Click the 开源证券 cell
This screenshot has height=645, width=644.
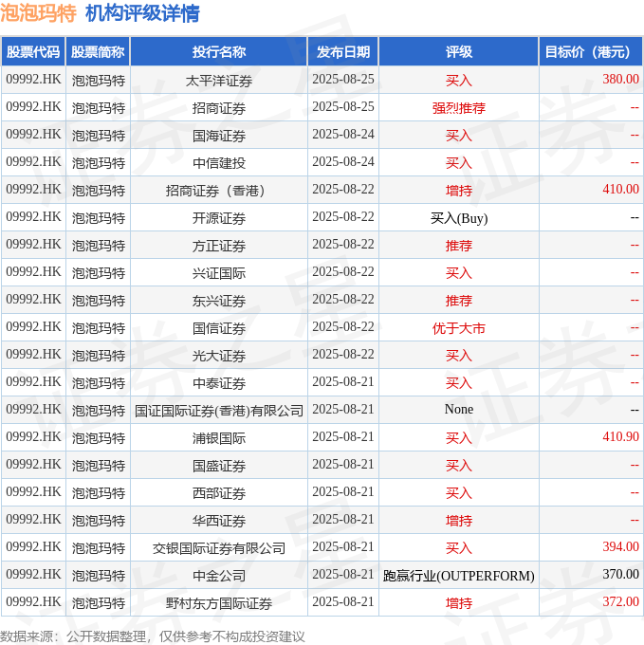click(219, 218)
